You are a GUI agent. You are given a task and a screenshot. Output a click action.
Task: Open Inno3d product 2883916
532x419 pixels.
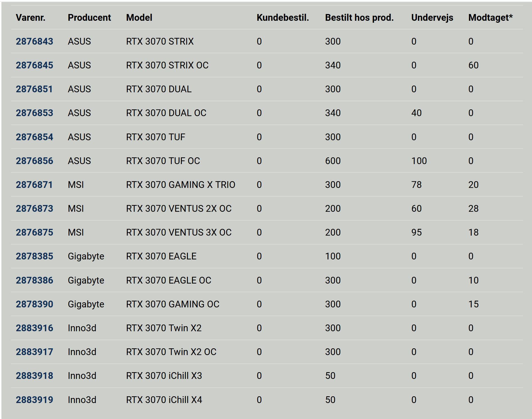pyautogui.click(x=34, y=328)
